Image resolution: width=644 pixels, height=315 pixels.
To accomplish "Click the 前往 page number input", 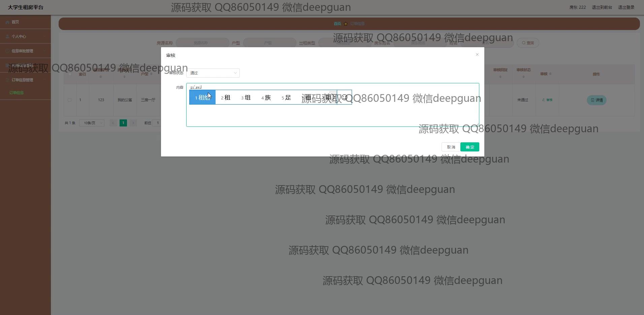I will point(157,123).
